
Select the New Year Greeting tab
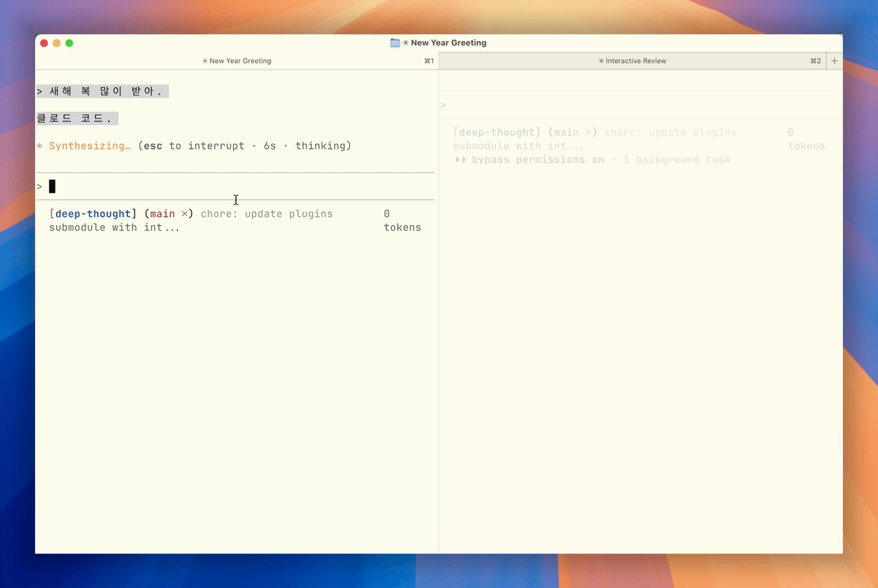pos(237,61)
